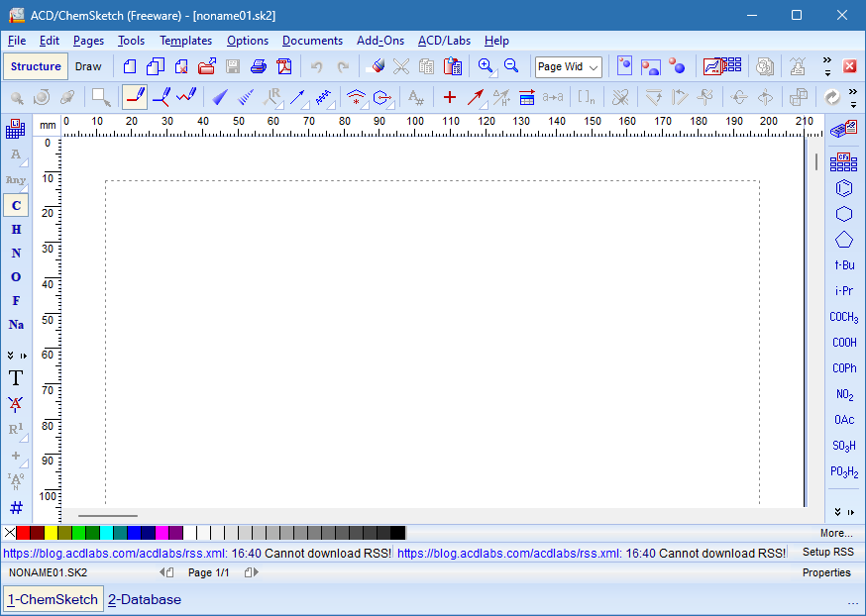Screen dimensions: 866x616
Task: Expand more atoms chevron in left toolbar
Action: tap(11, 356)
